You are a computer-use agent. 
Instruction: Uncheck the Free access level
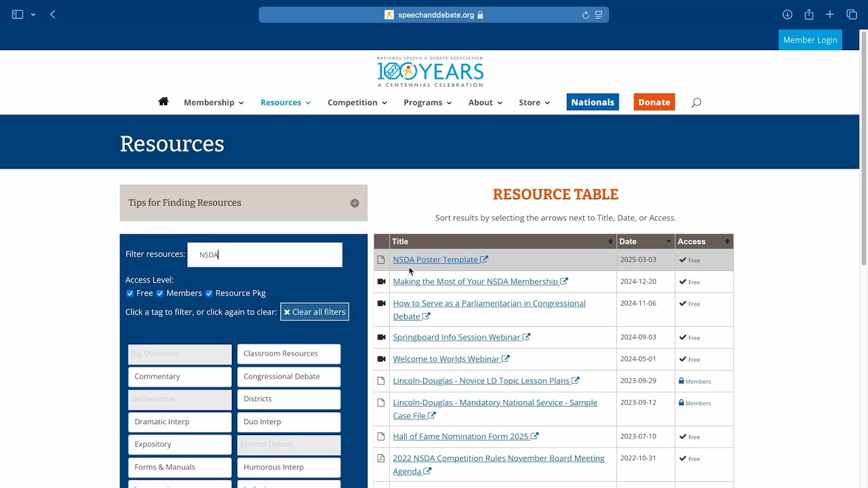(x=130, y=293)
